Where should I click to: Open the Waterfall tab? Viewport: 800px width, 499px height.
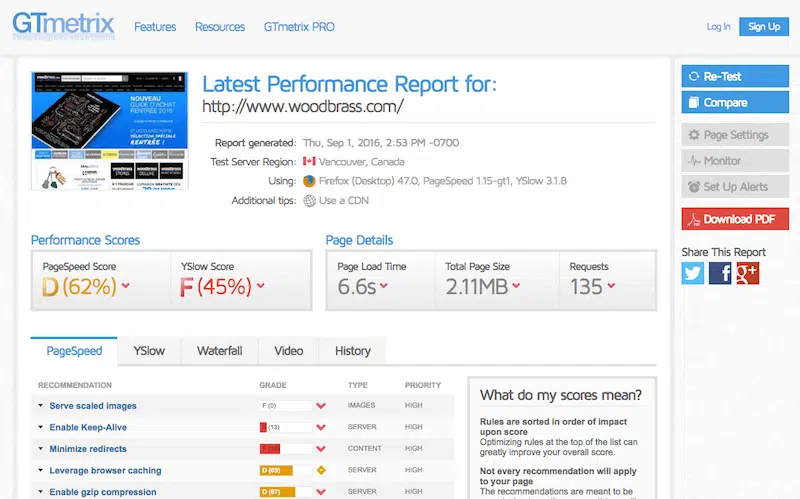(x=219, y=351)
